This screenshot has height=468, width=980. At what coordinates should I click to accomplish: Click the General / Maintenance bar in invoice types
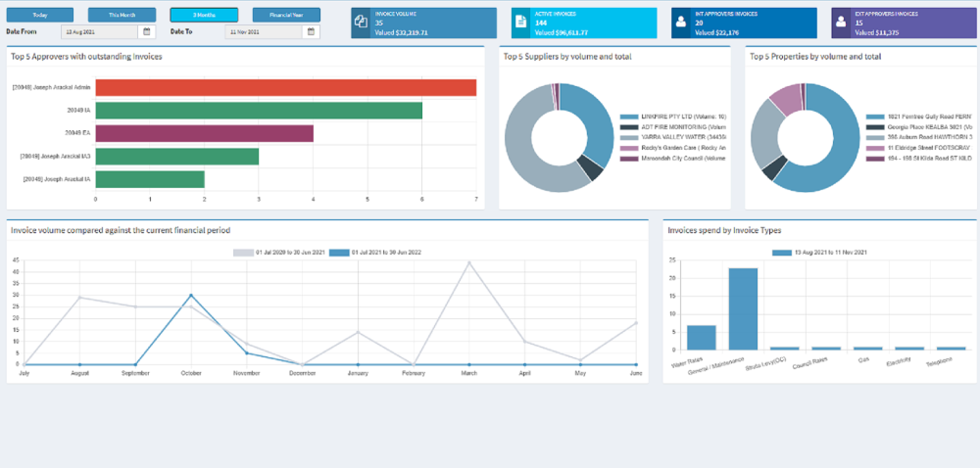743,308
